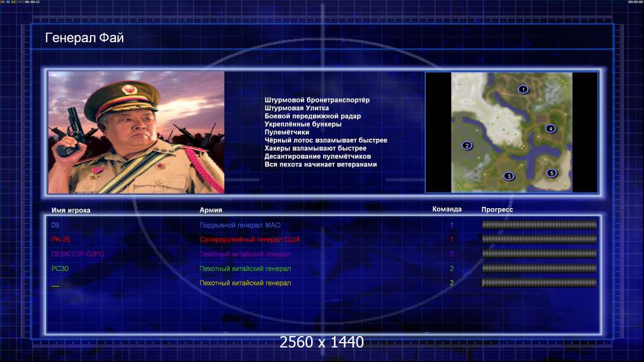The height and width of the screenshot is (362, 644).
Task: Click DESKTOP-G0PG's 'Пехотный китайский генерал' army
Action: tap(245, 254)
